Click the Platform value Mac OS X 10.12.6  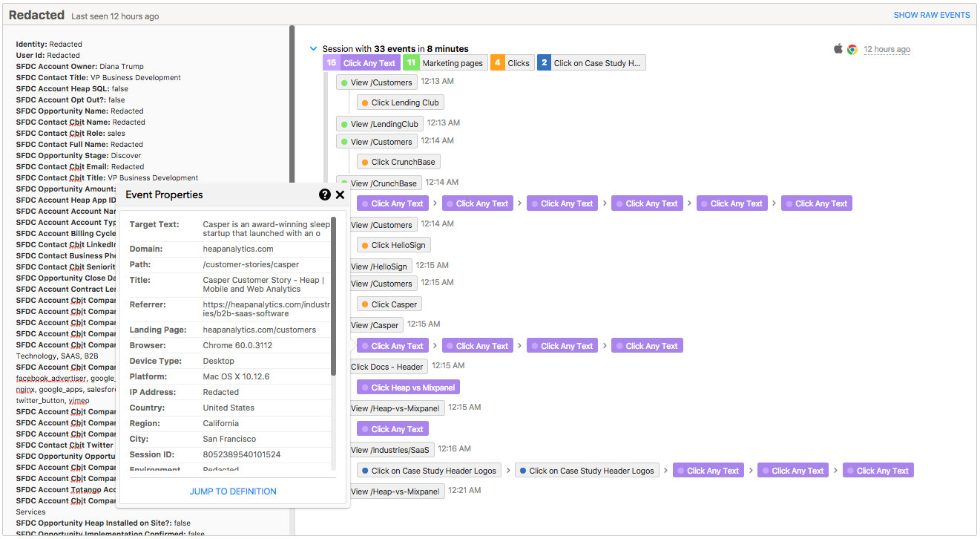[236, 376]
